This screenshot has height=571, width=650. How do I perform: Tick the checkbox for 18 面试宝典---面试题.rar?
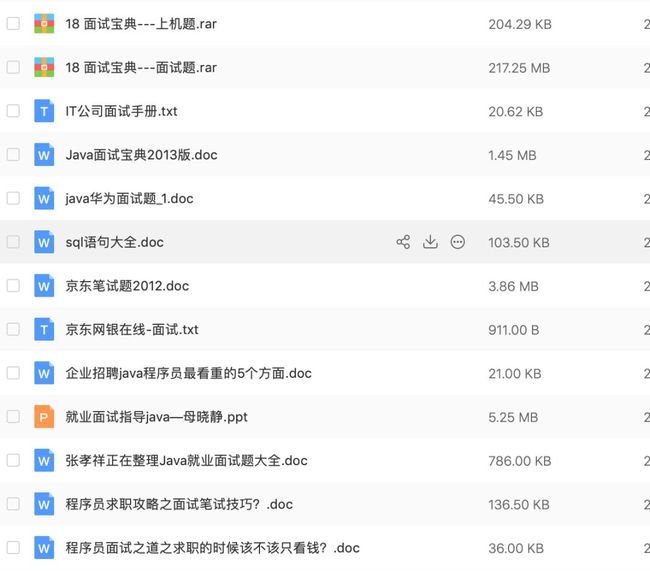(x=13, y=67)
